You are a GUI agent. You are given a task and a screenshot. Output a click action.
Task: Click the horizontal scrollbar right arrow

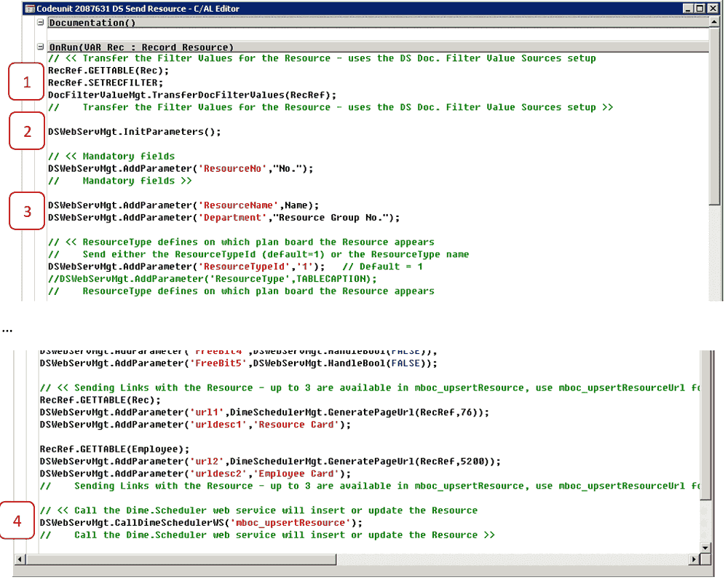pyautogui.click(x=694, y=559)
